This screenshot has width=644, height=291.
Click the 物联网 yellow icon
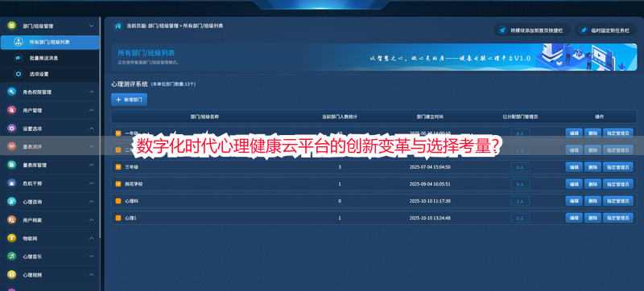click(11, 238)
